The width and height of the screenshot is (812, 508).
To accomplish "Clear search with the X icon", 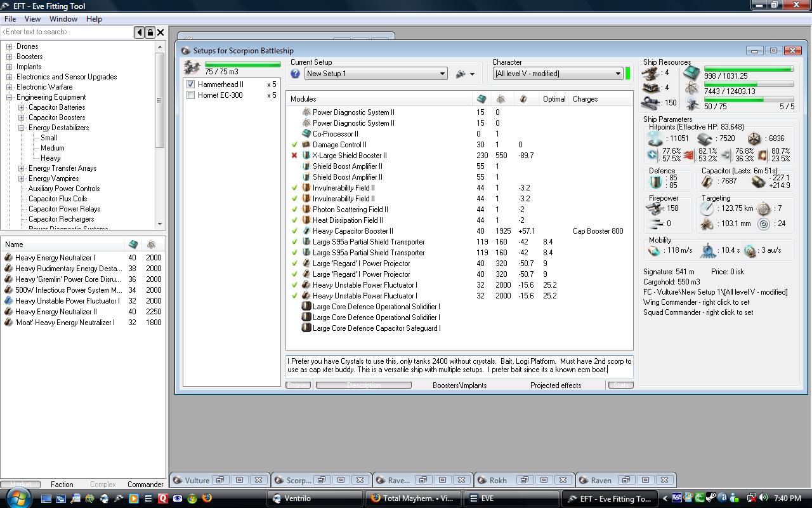I will tap(160, 32).
